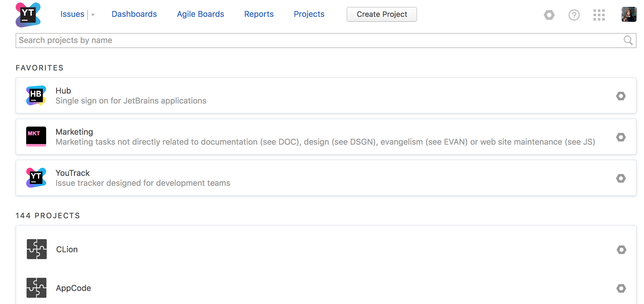Open the apps grid icon

(x=599, y=15)
